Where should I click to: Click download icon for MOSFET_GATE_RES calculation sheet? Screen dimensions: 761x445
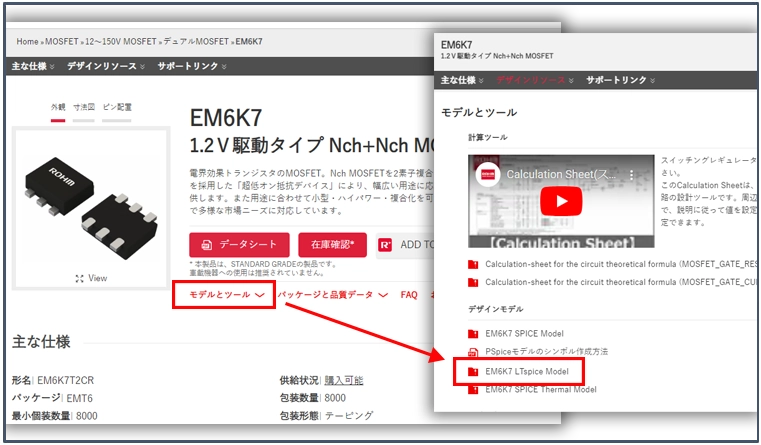tap(473, 264)
